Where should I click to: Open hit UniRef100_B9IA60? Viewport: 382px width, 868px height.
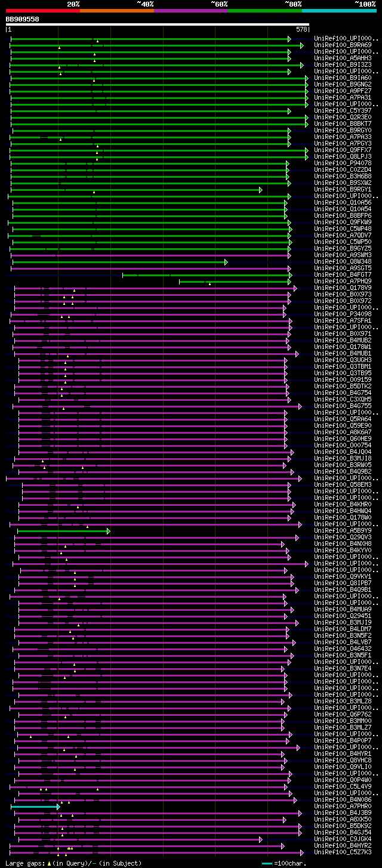pos(343,78)
